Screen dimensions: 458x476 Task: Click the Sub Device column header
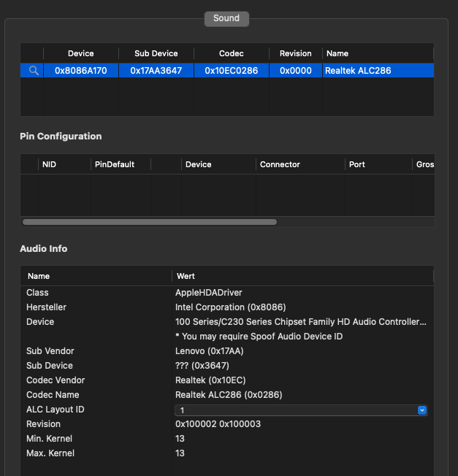(x=156, y=53)
